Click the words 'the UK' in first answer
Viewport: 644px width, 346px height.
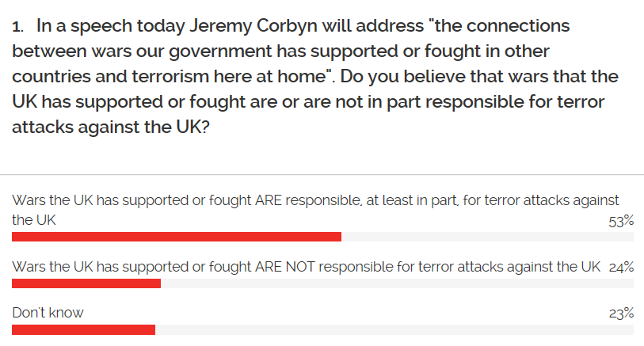click(x=34, y=220)
